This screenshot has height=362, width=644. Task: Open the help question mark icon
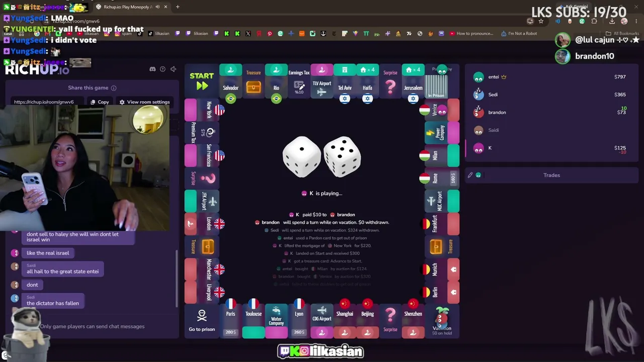163,69
